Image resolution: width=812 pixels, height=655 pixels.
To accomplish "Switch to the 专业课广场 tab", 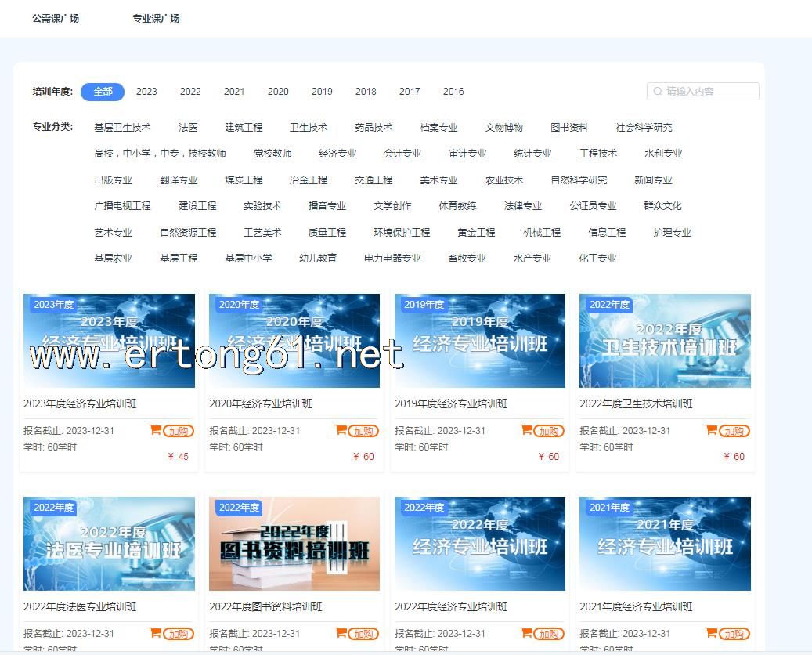I will coord(156,18).
